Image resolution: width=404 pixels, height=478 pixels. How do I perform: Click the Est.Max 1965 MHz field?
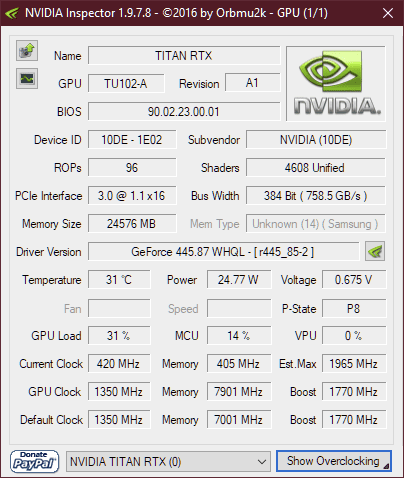click(354, 363)
